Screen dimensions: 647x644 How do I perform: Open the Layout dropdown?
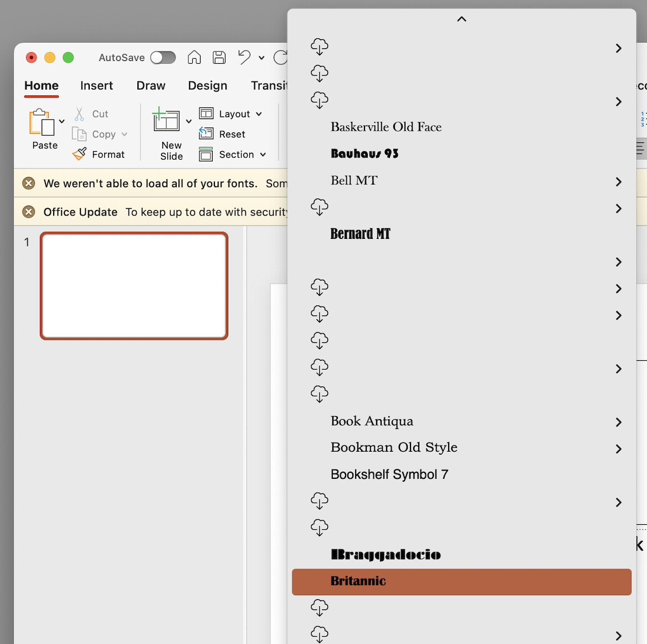point(230,114)
